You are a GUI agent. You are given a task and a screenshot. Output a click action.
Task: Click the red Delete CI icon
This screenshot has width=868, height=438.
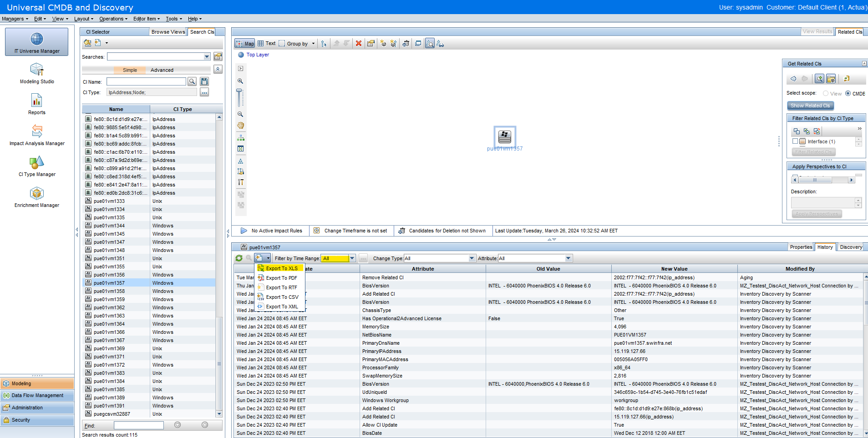(x=359, y=43)
